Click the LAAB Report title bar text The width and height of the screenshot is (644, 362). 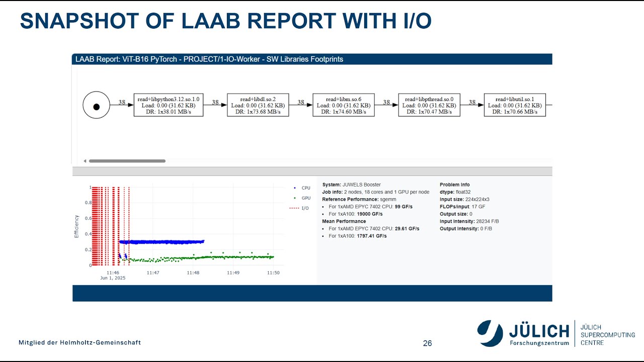coord(209,59)
